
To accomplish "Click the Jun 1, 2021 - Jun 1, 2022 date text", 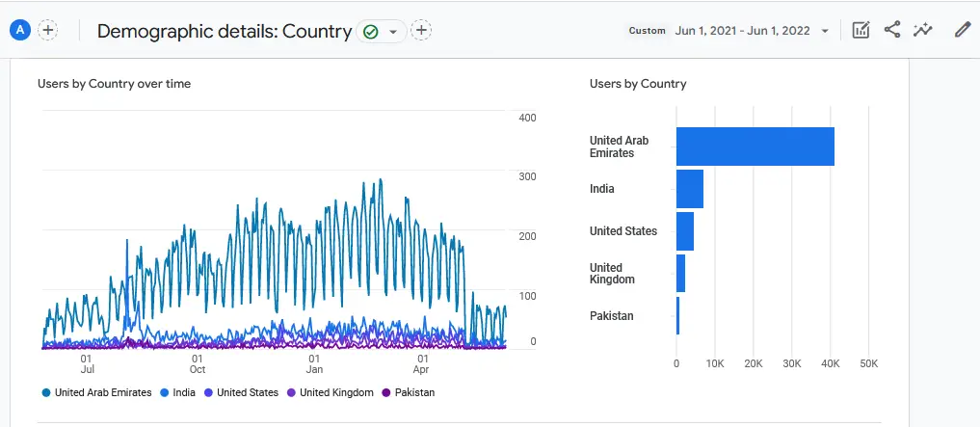I will [743, 31].
